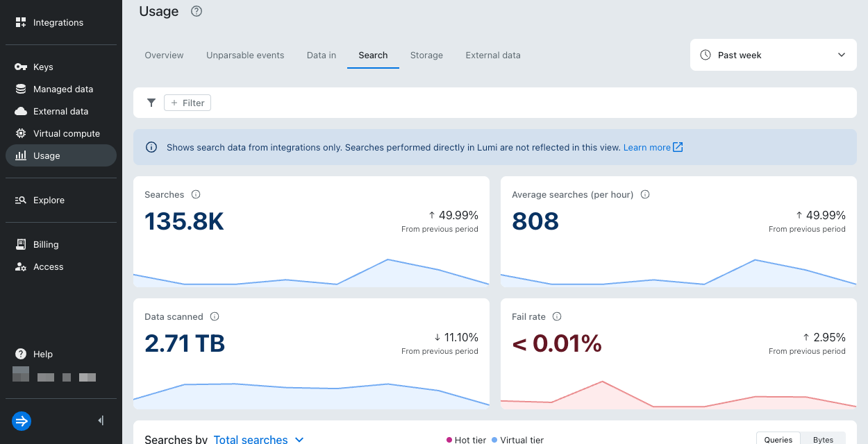Click the Managed data database icon
868x444 pixels.
coord(21,89)
